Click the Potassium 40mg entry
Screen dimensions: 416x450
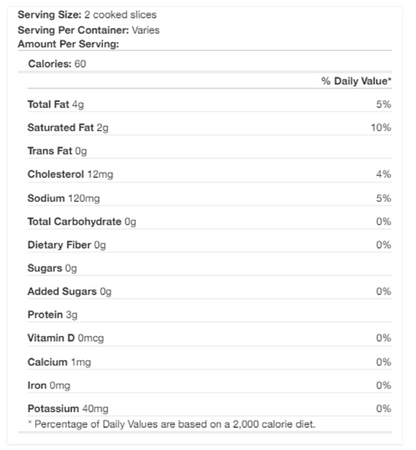[68, 409]
